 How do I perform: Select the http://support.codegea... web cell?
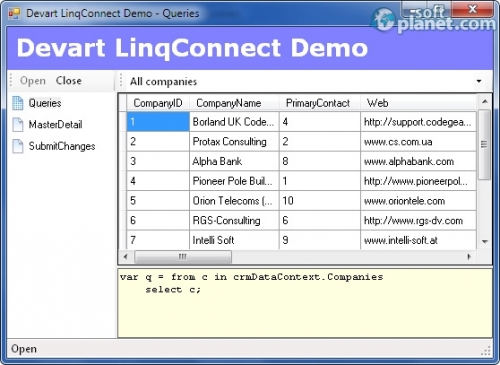coord(418,122)
